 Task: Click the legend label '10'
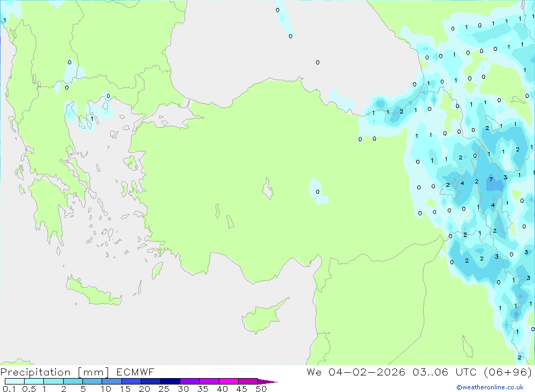click(x=106, y=389)
